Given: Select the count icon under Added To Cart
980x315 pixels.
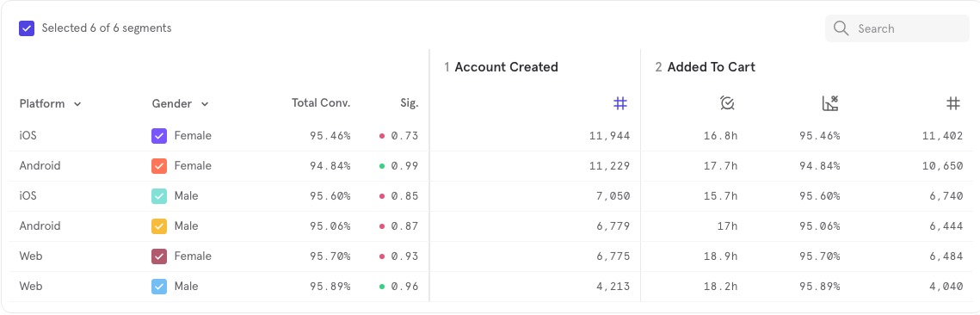Looking at the screenshot, I should (x=953, y=104).
